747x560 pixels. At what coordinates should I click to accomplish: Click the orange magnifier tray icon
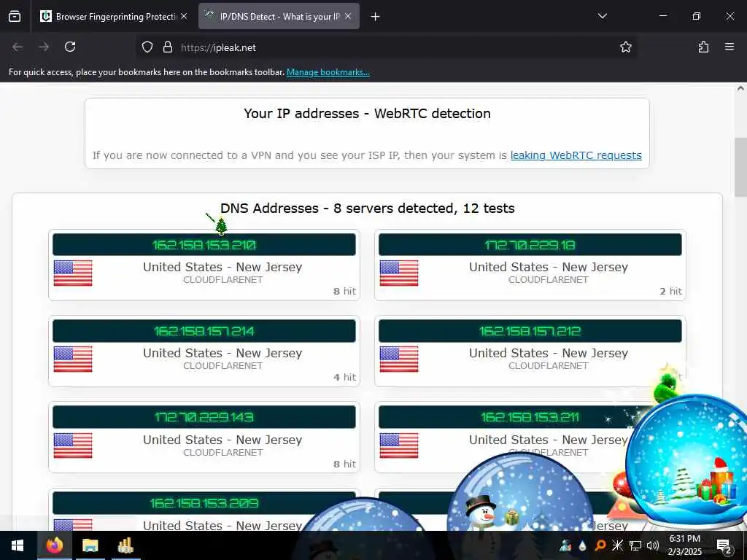pyautogui.click(x=600, y=545)
